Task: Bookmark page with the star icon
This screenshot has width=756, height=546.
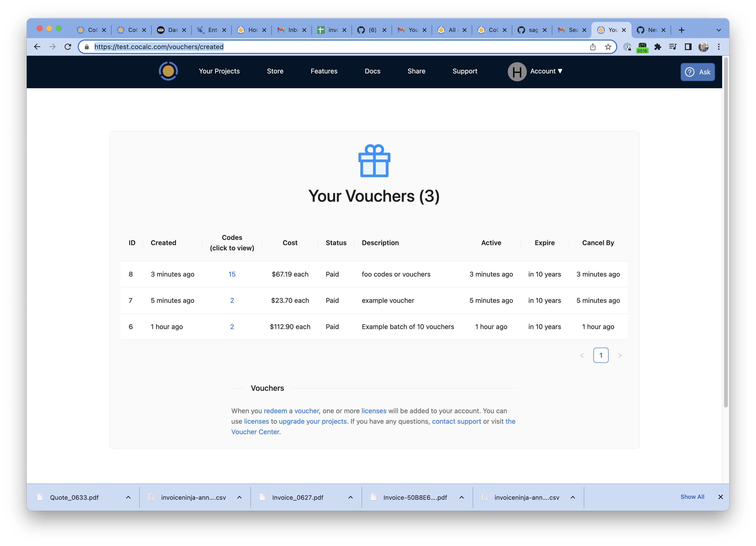Action: 608,47
